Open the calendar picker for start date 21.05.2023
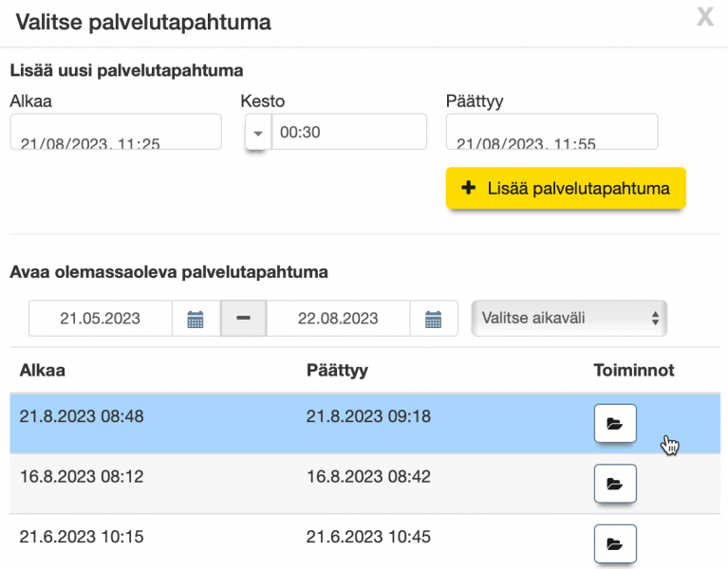 pos(196,319)
